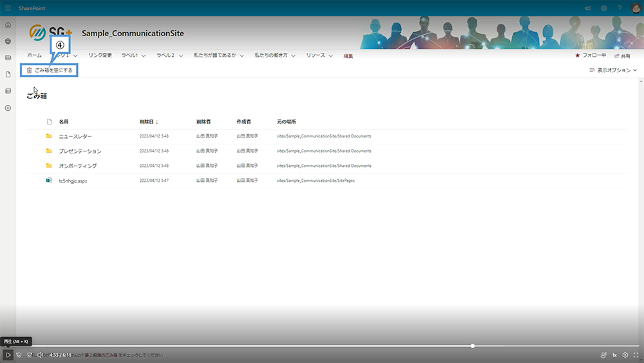Open ホーム navigation item
644x363 pixels.
[x=35, y=55]
